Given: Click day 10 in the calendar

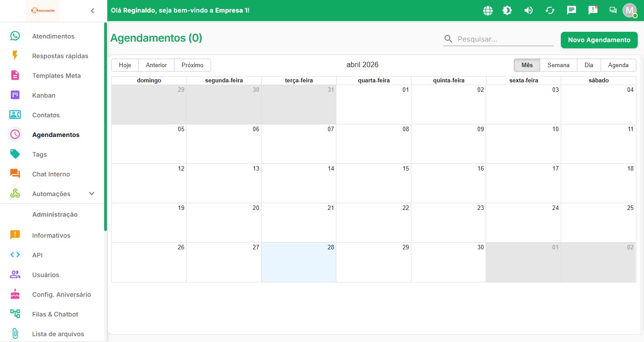Looking at the screenshot, I should (523, 144).
